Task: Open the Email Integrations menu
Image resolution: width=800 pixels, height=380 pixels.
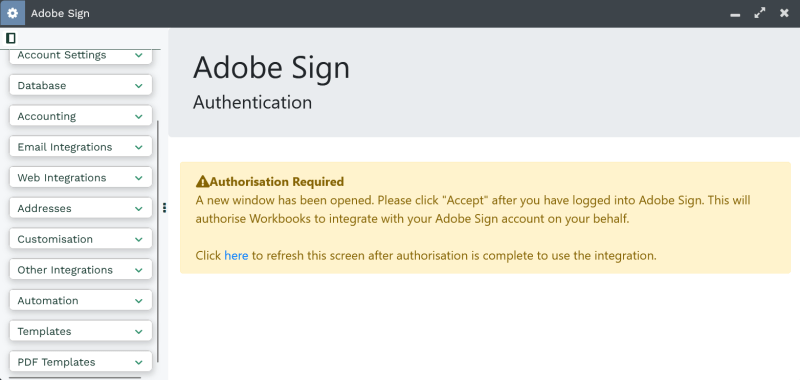Action: pos(81,147)
